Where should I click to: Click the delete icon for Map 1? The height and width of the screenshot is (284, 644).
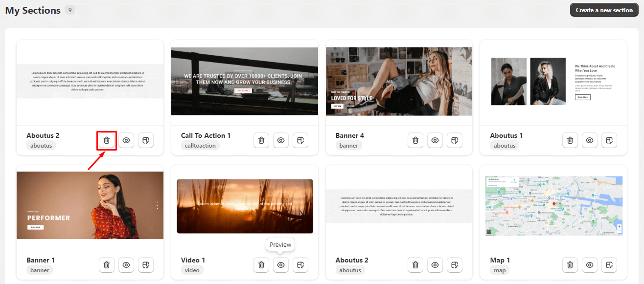[570, 265]
